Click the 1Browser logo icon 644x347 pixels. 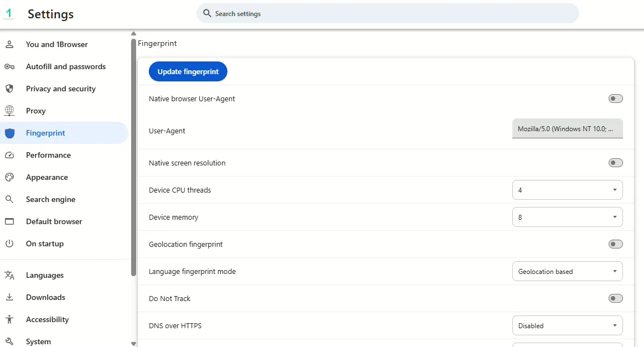click(9, 13)
